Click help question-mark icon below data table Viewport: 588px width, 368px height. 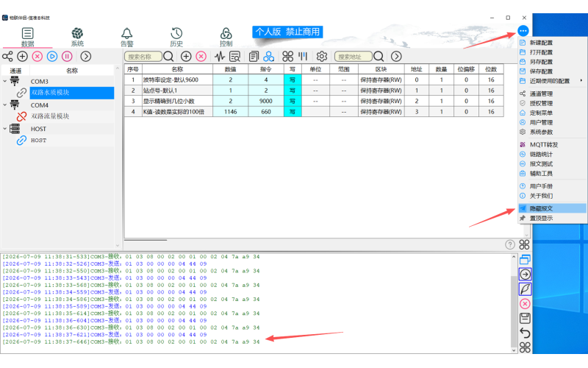click(510, 244)
